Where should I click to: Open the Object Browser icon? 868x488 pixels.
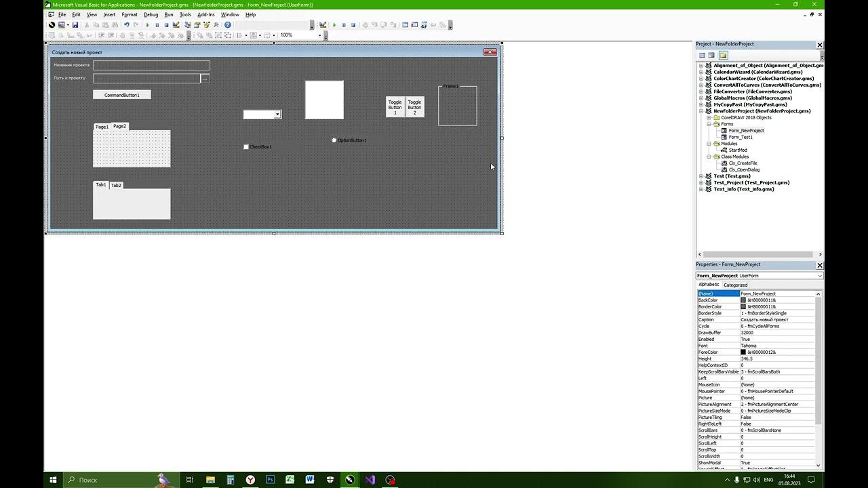tap(207, 25)
